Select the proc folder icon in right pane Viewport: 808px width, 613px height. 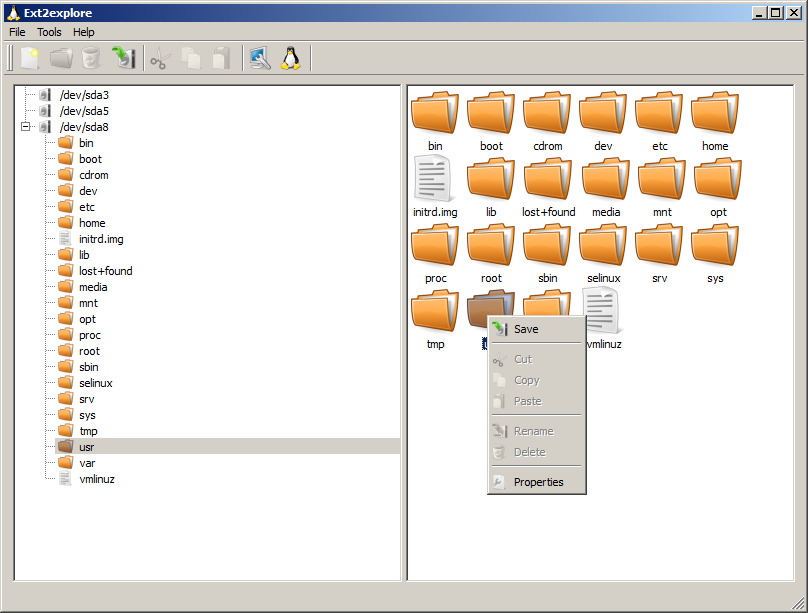tap(435, 244)
